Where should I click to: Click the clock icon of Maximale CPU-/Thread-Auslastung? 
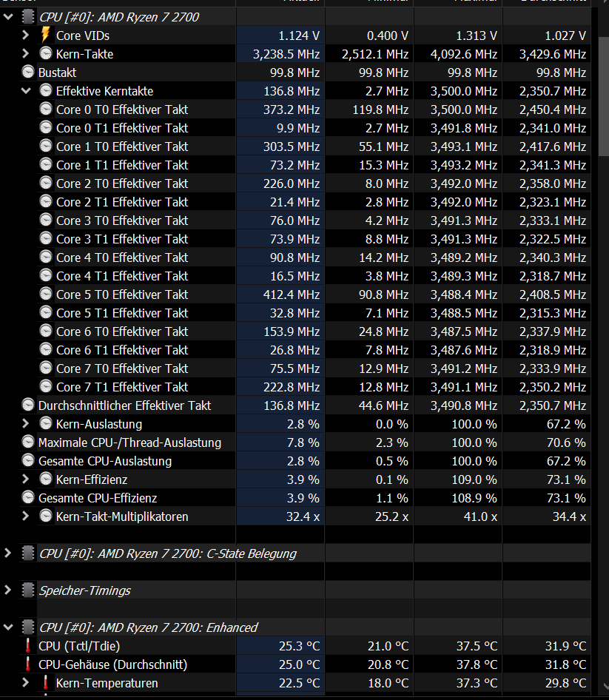[x=27, y=442]
